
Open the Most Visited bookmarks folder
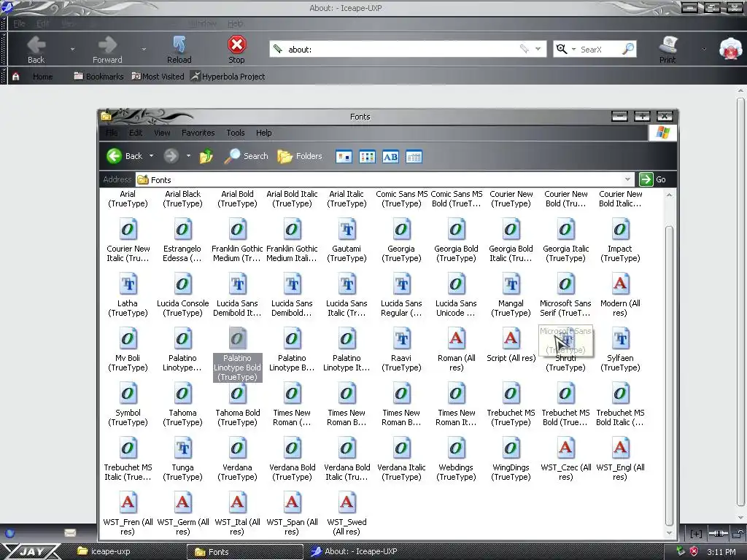158,76
